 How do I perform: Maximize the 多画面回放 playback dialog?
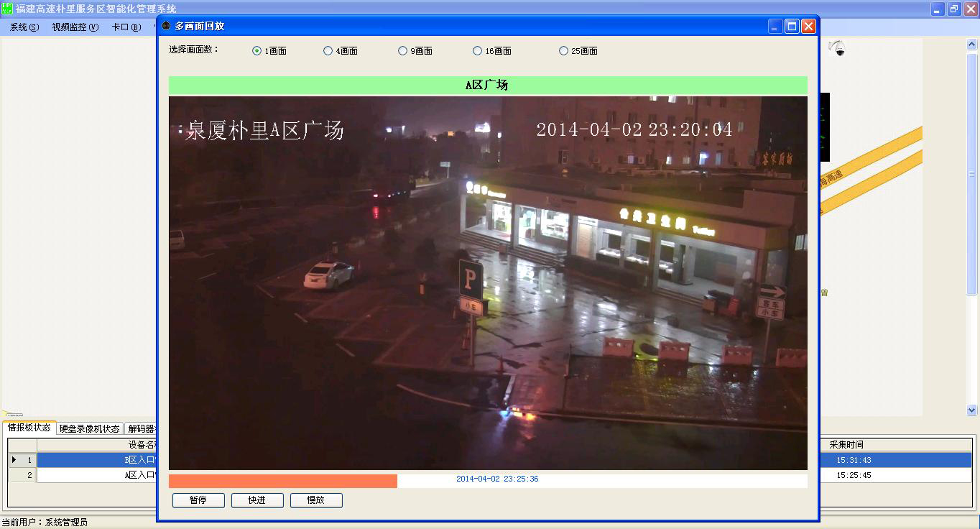click(x=792, y=27)
